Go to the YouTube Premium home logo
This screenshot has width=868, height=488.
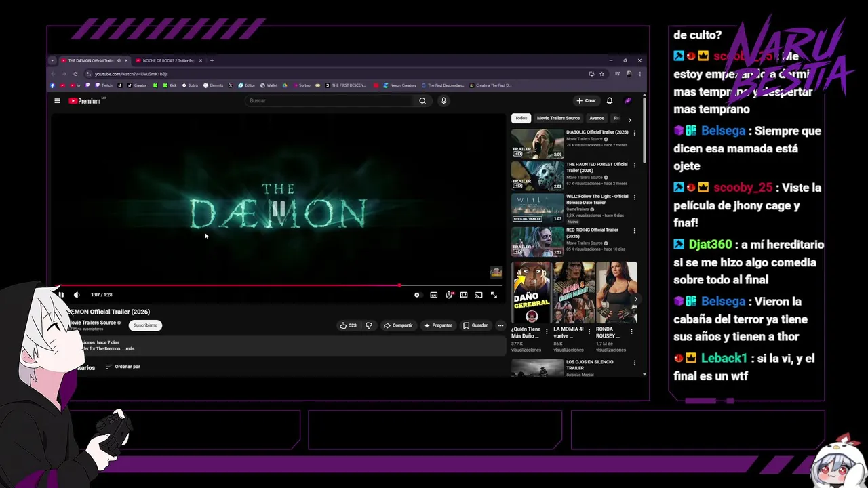pos(85,101)
